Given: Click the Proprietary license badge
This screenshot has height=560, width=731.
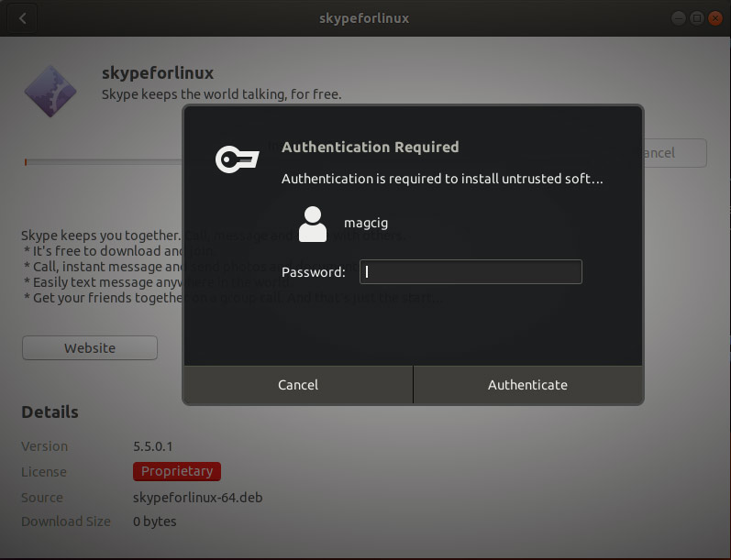Looking at the screenshot, I should [x=177, y=471].
